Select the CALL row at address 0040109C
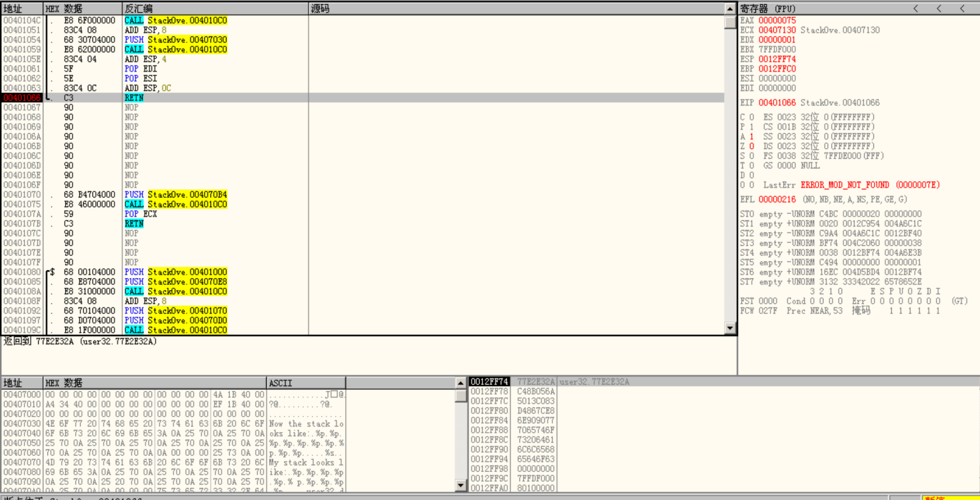 click(363, 331)
